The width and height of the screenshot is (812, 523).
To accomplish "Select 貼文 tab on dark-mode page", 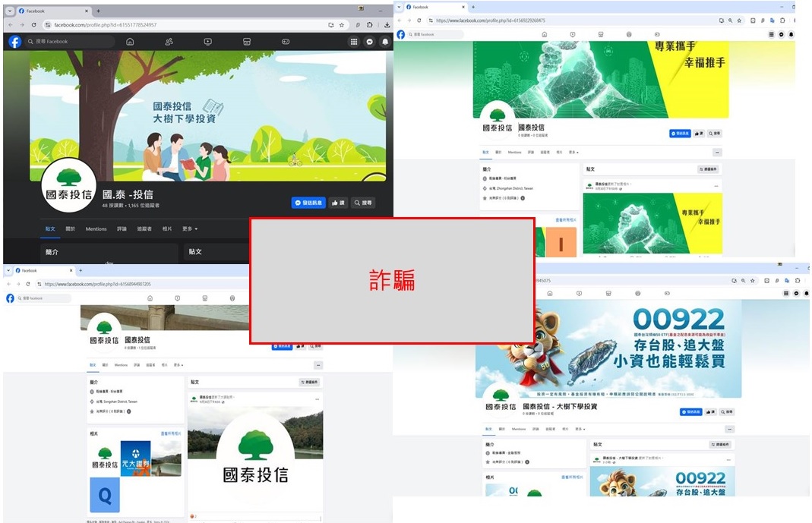I will click(50, 228).
